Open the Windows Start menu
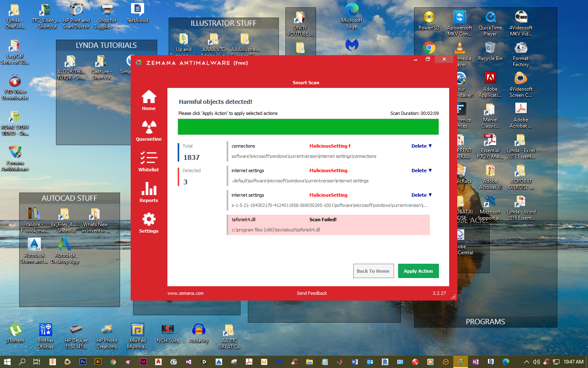Screen dimensions: 588x368 (x=7, y=362)
